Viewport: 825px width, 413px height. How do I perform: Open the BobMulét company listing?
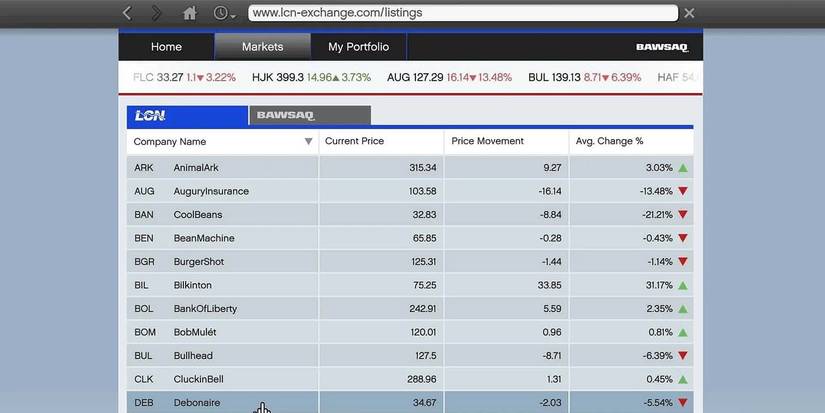click(x=410, y=332)
